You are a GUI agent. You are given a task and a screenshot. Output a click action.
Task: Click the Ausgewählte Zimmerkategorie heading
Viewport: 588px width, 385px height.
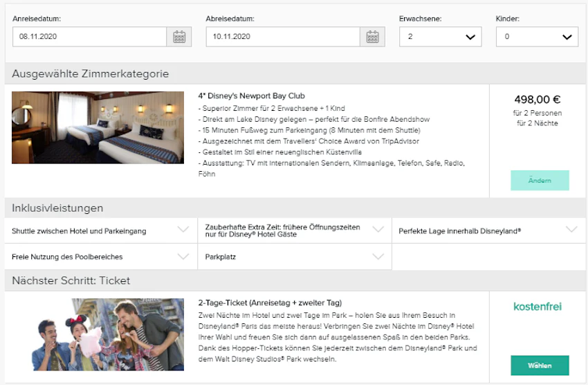pos(91,74)
